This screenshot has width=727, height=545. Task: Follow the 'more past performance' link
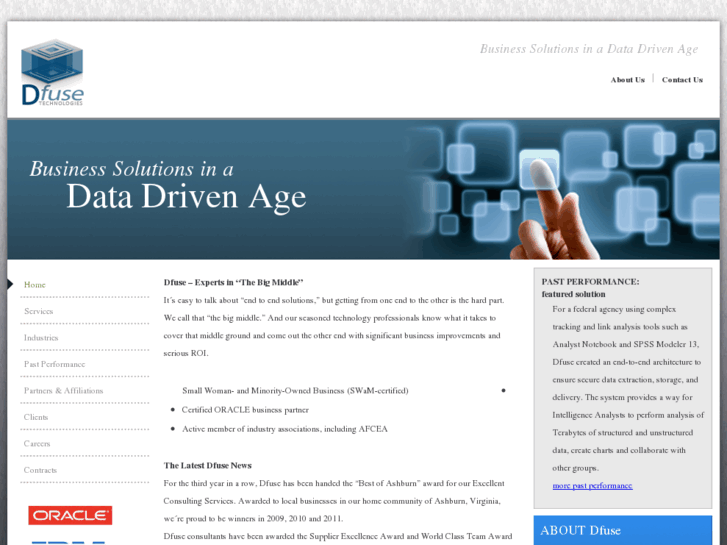[592, 486]
